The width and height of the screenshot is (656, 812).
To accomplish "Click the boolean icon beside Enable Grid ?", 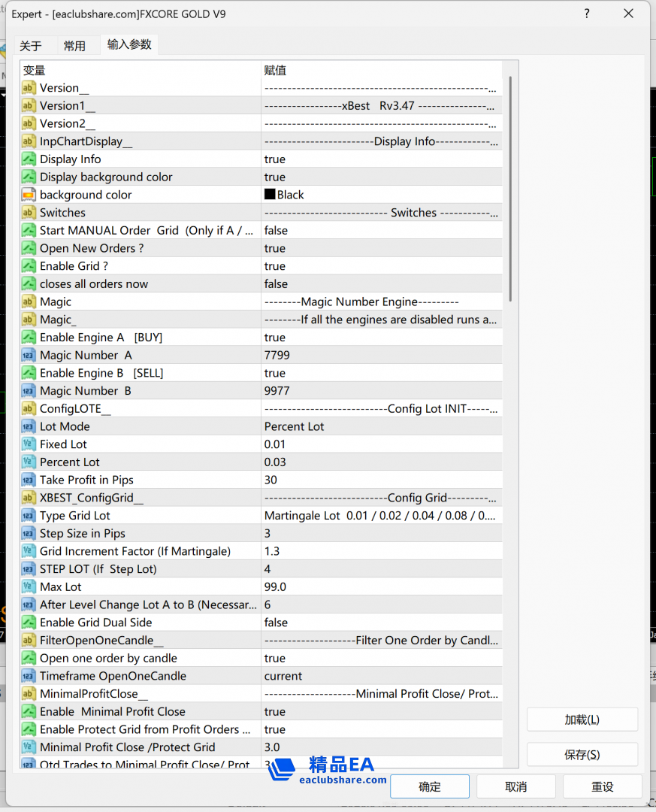I will (29, 266).
